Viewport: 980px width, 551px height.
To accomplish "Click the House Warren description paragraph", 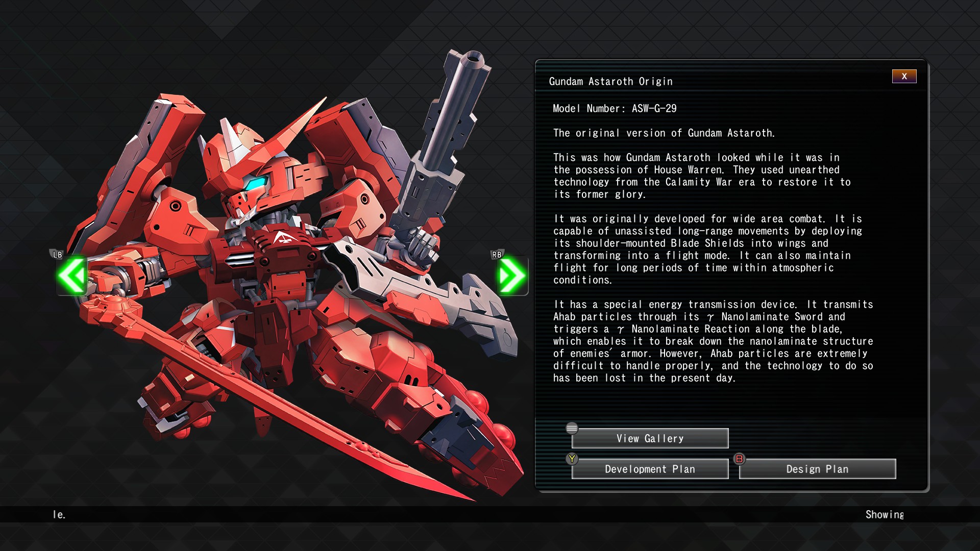I will (702, 176).
